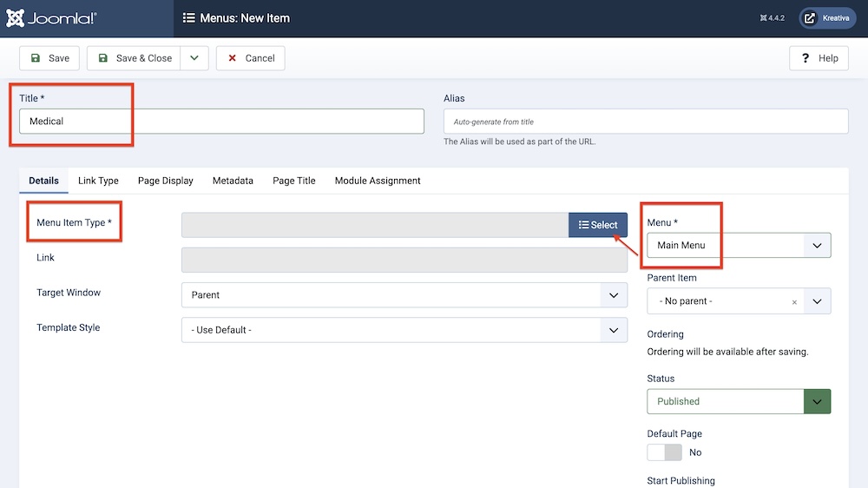Open the Target Window dropdown
Viewport: 868px width, 488px height.
pos(404,295)
